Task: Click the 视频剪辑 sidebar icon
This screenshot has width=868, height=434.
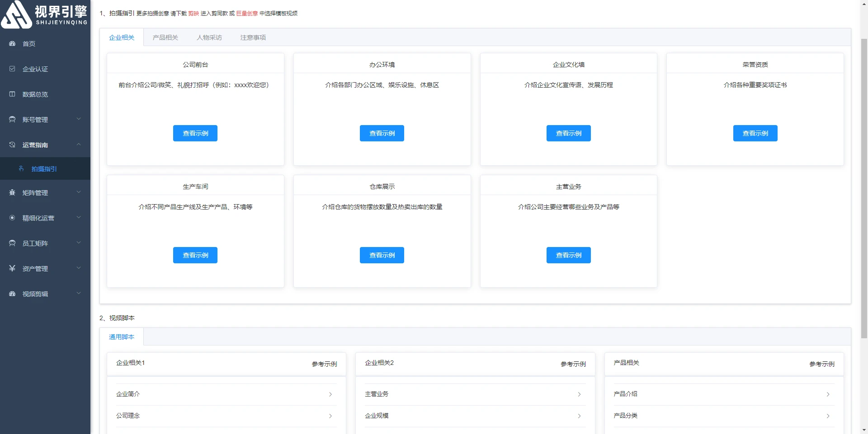Action: (12, 294)
